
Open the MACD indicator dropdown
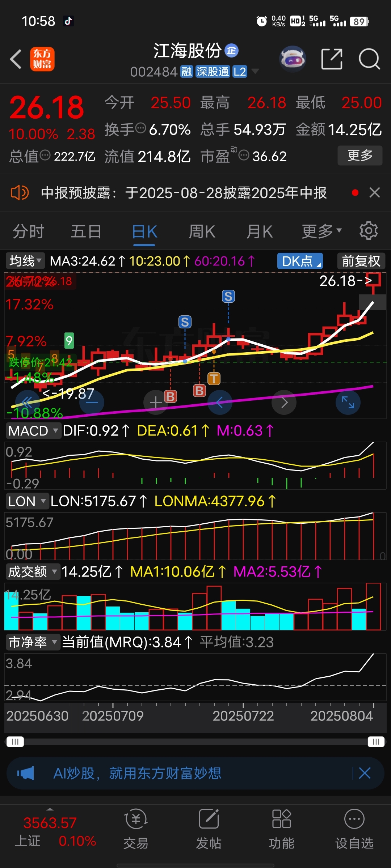tap(33, 431)
